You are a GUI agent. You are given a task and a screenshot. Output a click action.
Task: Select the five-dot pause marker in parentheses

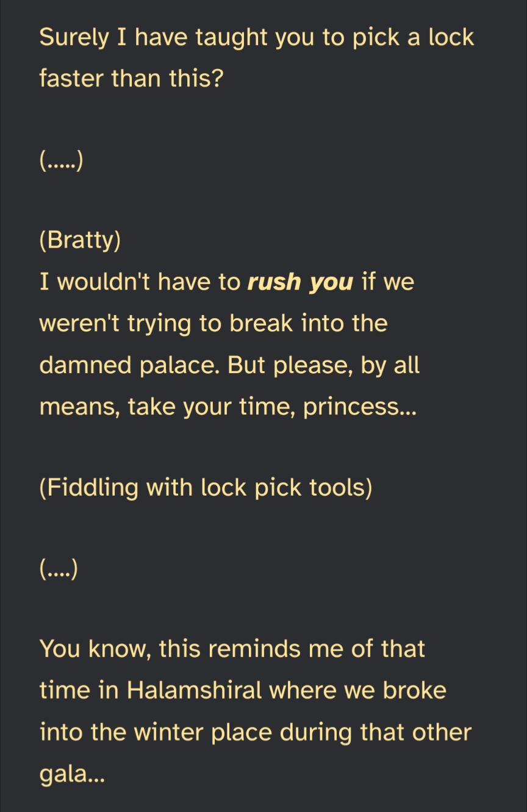tap(61, 162)
